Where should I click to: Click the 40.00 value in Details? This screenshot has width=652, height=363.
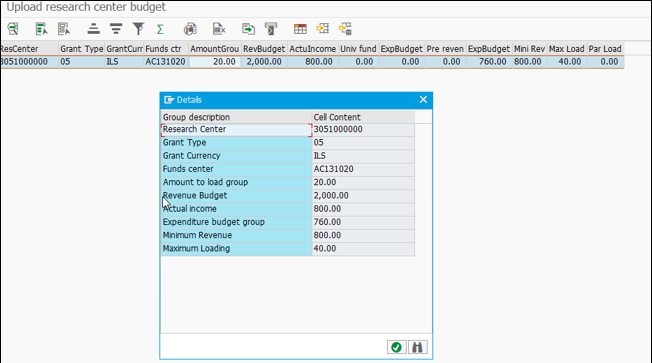coord(363,249)
